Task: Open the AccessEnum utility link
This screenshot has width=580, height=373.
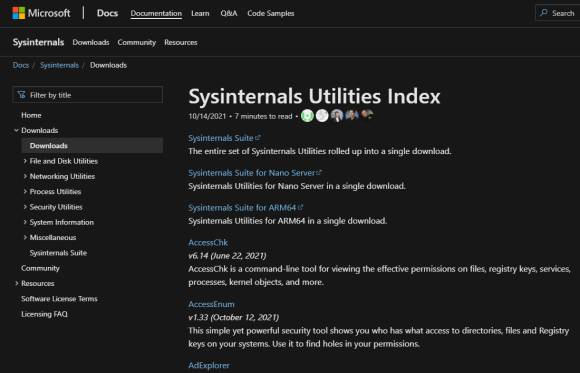Action: (212, 304)
